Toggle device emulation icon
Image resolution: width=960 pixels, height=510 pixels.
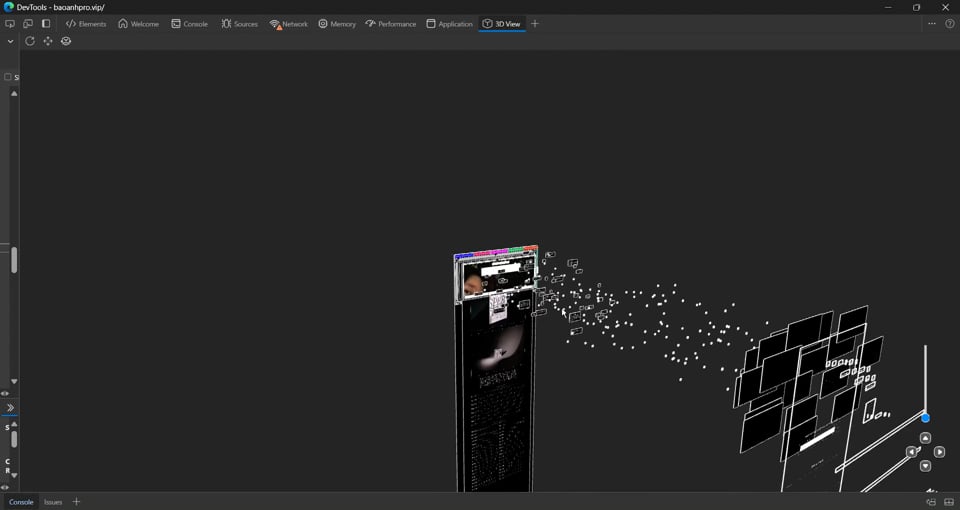28,24
